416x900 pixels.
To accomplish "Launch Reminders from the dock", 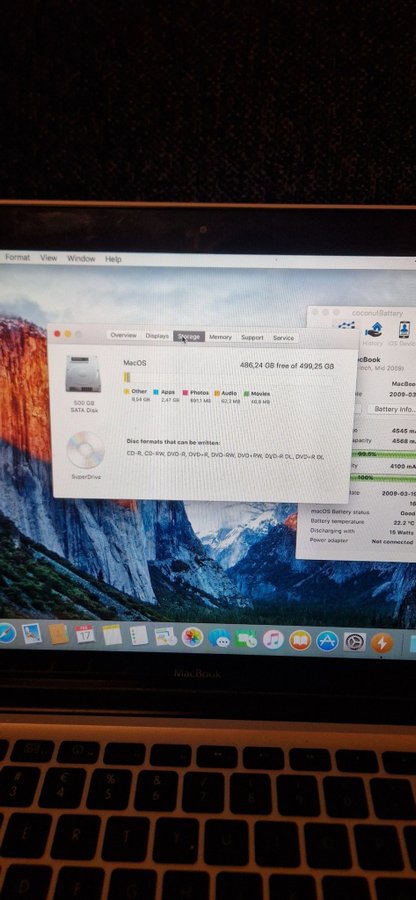I will click(x=138, y=635).
